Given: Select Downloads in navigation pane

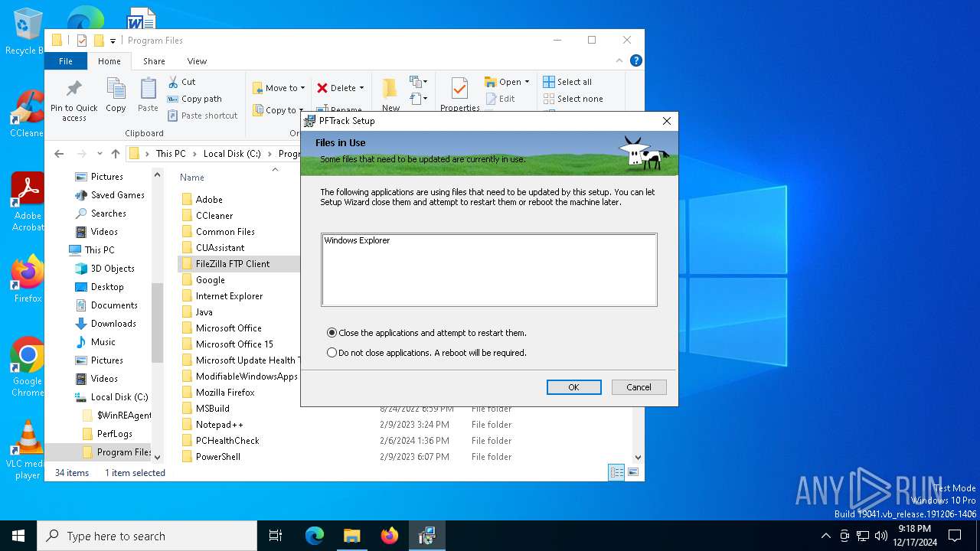Looking at the screenshot, I should (x=113, y=324).
